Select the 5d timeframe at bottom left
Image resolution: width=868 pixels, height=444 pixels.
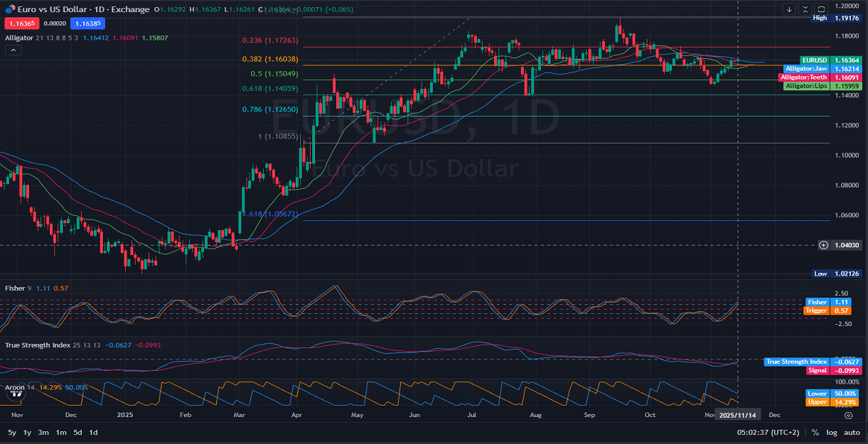click(x=78, y=432)
